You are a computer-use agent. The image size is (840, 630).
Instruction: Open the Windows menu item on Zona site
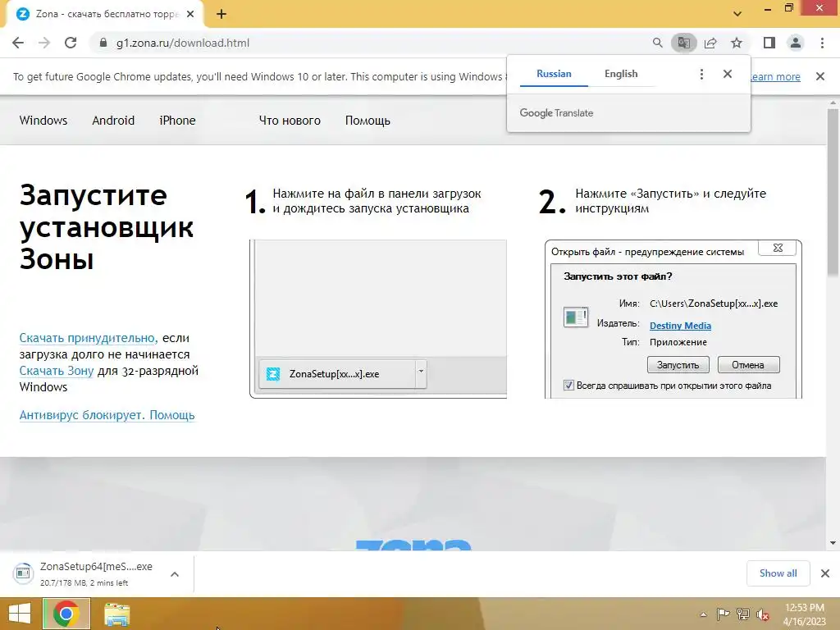coord(43,121)
